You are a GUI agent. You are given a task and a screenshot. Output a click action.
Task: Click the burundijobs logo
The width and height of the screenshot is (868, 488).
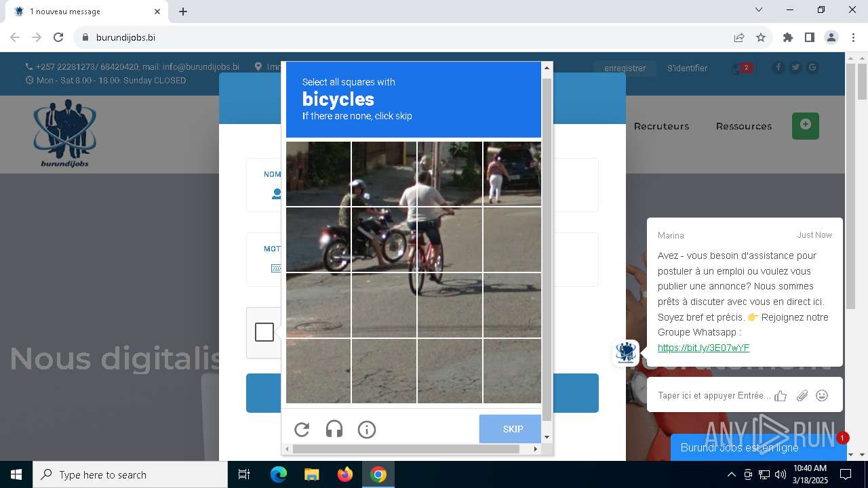click(x=64, y=133)
